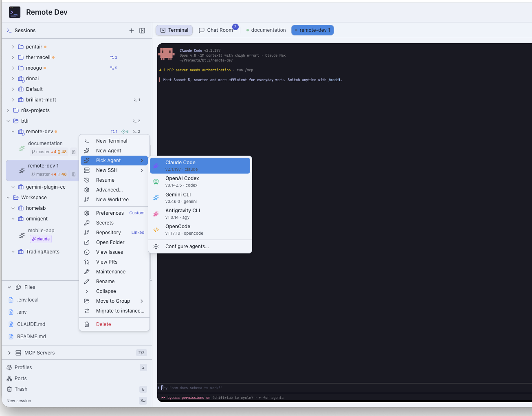
Task: Open the Trash list
Action: tap(77, 389)
